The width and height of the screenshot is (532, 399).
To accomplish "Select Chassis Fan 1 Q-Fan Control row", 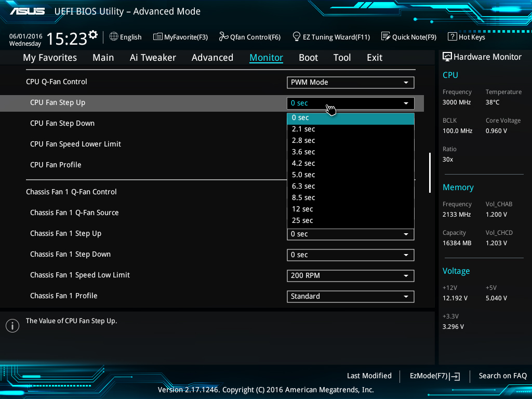I will pos(212,192).
